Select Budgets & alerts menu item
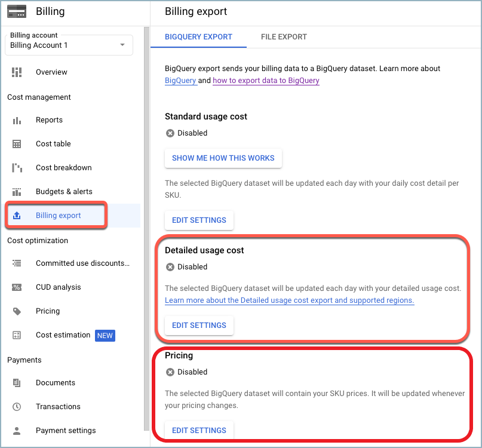Screen dimensions: 482x448 tap(64, 192)
